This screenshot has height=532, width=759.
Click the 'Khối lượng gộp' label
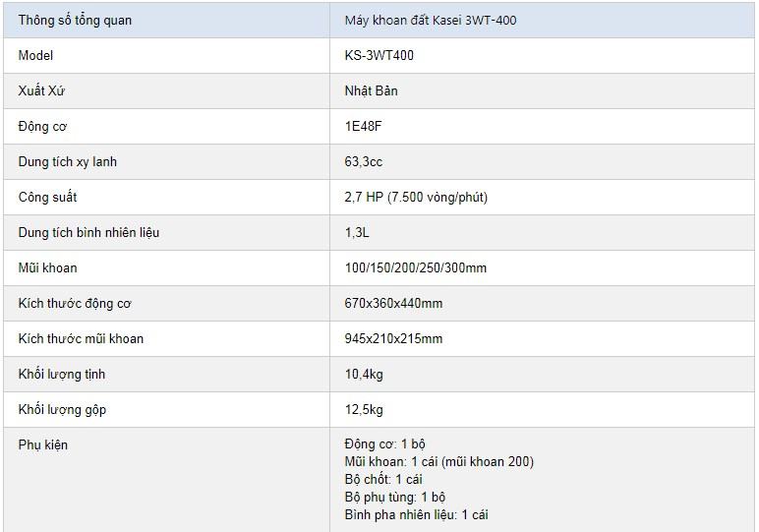62,409
